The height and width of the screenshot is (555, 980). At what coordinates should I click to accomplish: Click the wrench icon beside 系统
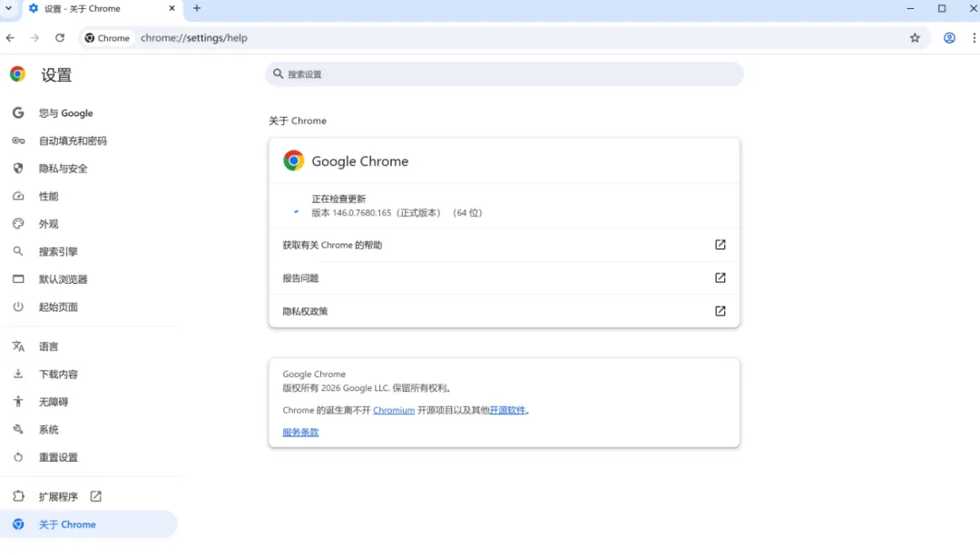18,430
